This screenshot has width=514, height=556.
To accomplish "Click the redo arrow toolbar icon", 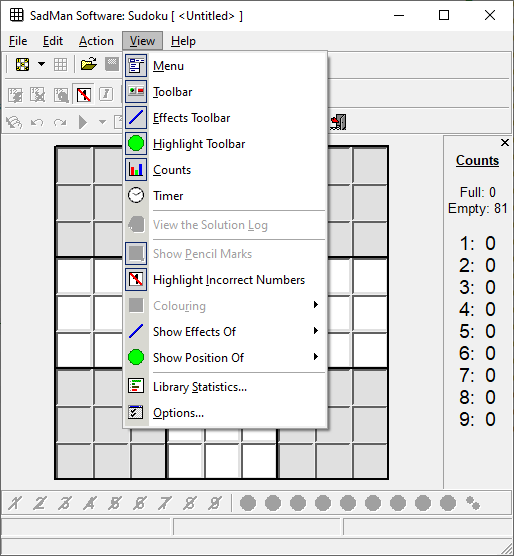I will 60,123.
